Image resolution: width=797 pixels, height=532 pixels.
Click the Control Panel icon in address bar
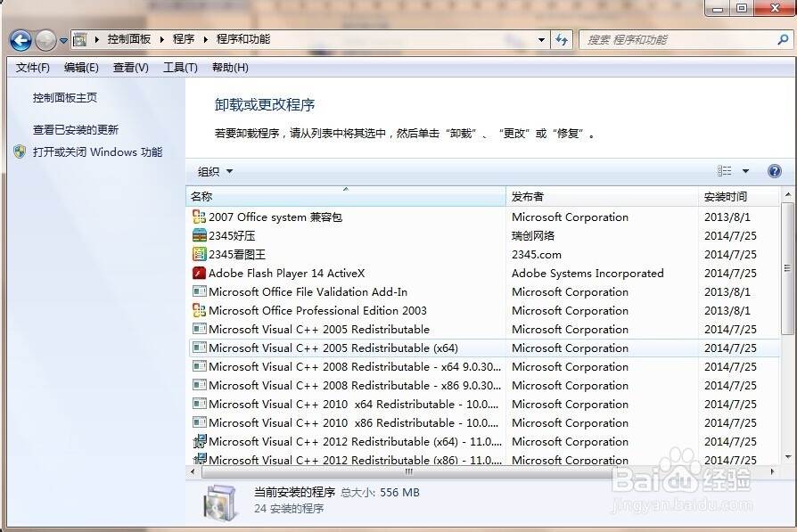[x=80, y=39]
